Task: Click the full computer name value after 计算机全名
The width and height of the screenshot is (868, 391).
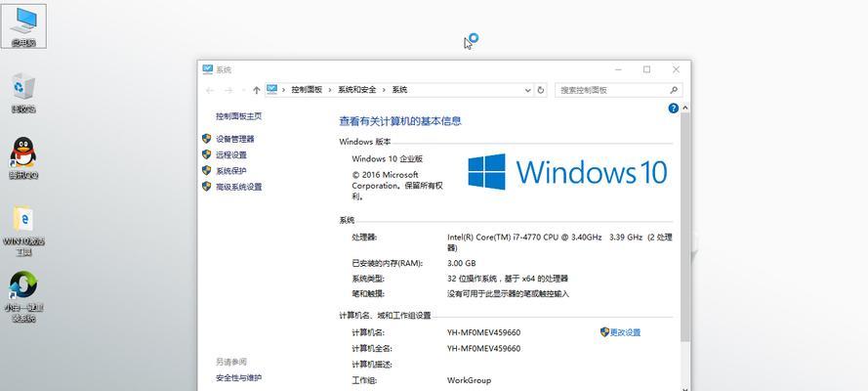Action: 484,348
